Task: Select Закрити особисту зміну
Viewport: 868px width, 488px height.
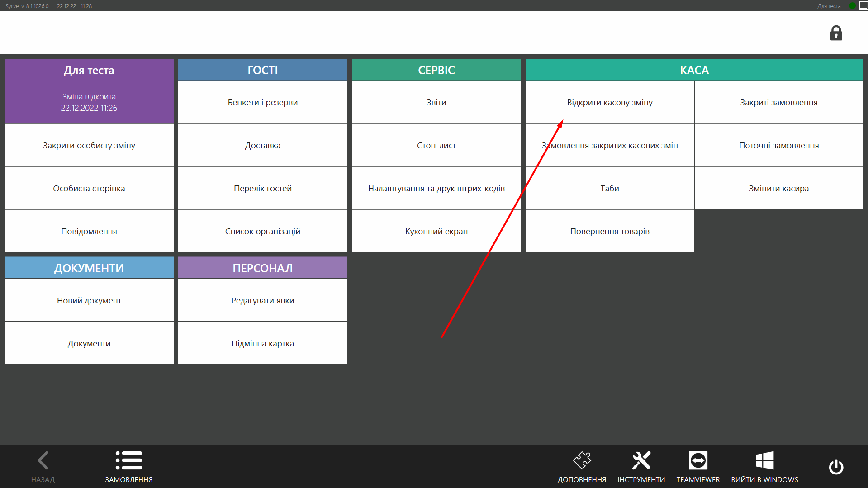Action: coord(89,145)
